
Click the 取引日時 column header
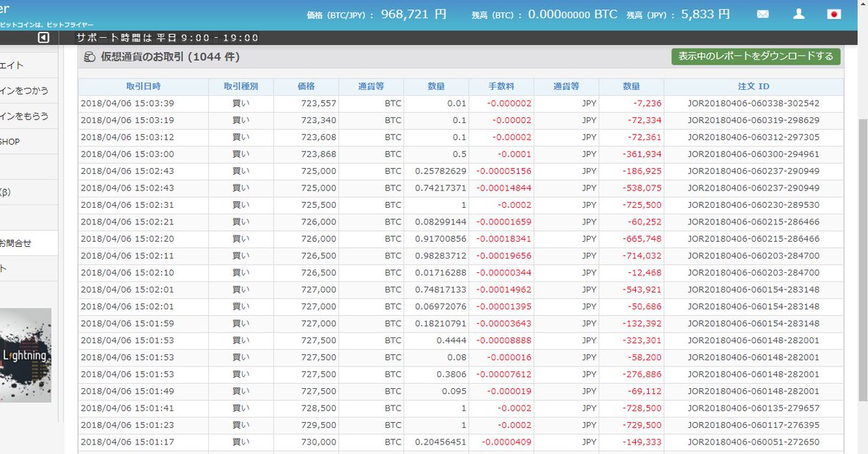(x=143, y=86)
